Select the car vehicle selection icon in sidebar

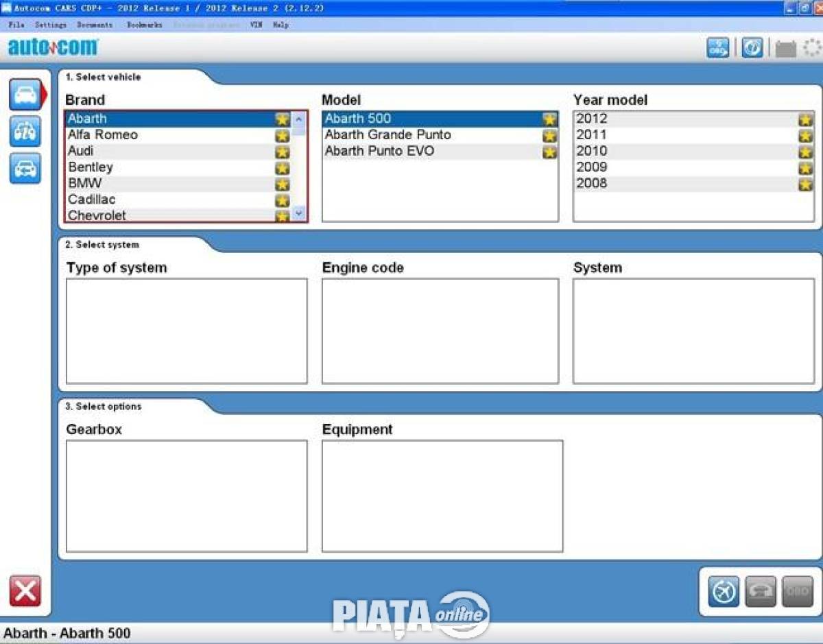click(25, 95)
